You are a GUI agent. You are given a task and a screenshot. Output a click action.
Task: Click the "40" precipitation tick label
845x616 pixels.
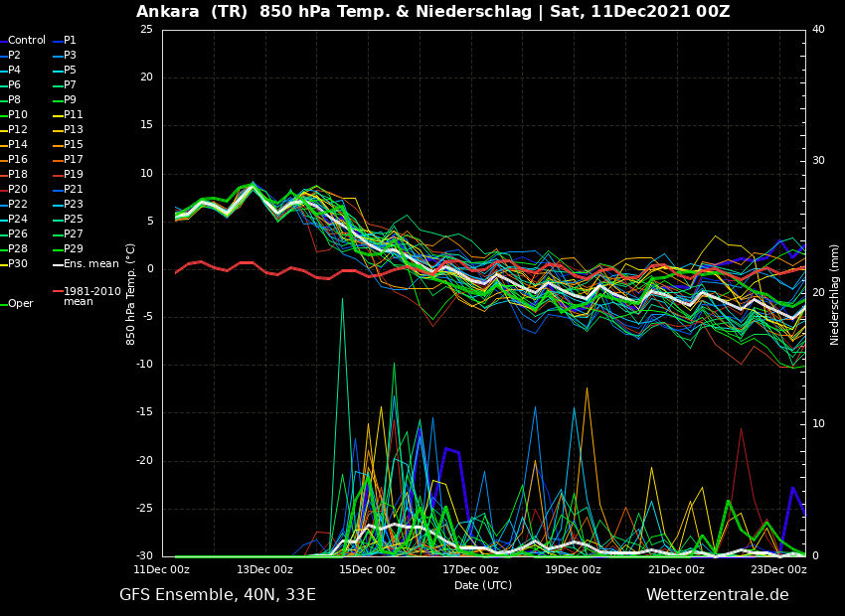pos(818,29)
